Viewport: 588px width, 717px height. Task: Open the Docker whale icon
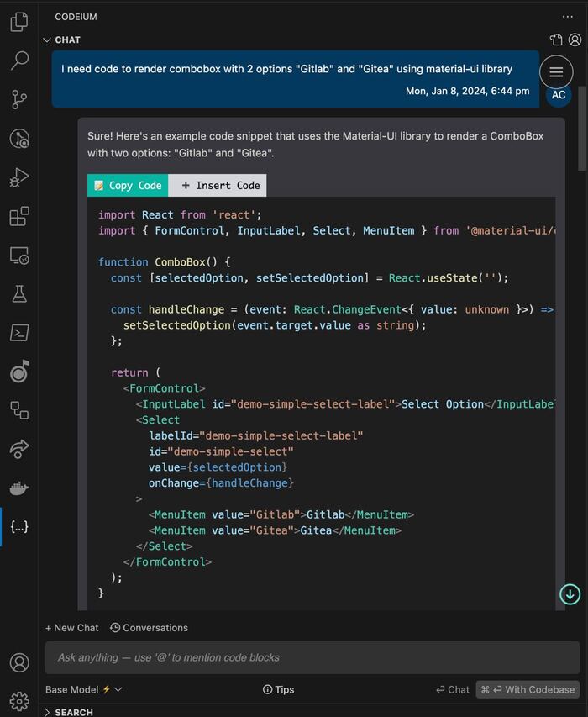pos(18,488)
